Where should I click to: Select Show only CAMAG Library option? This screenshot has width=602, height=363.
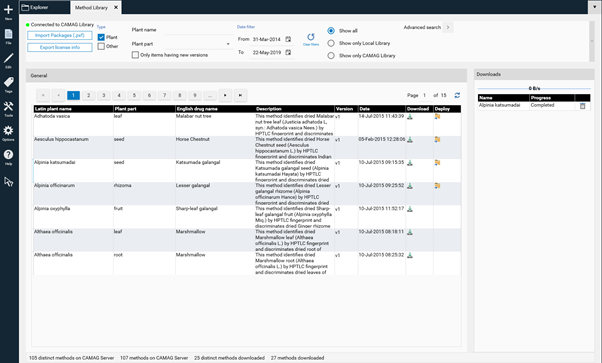coord(331,56)
